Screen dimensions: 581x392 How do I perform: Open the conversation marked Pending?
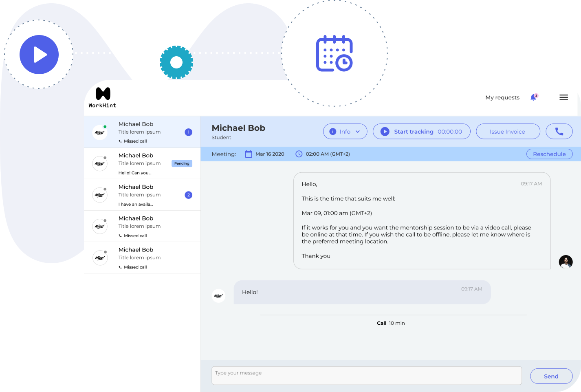tap(142, 163)
